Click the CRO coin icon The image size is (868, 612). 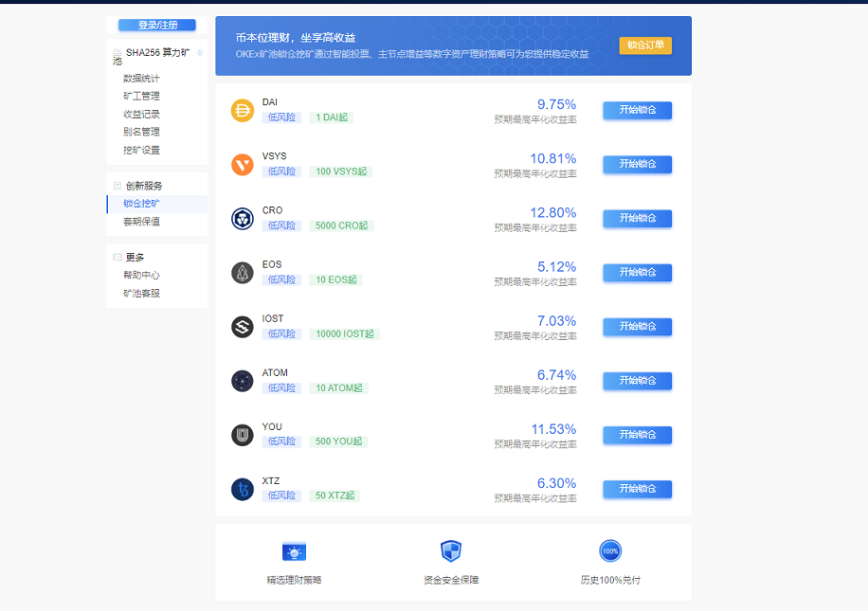(242, 219)
